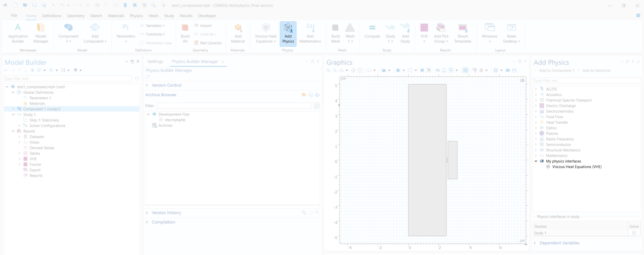Click the Add Physics filter text field

pos(586,81)
